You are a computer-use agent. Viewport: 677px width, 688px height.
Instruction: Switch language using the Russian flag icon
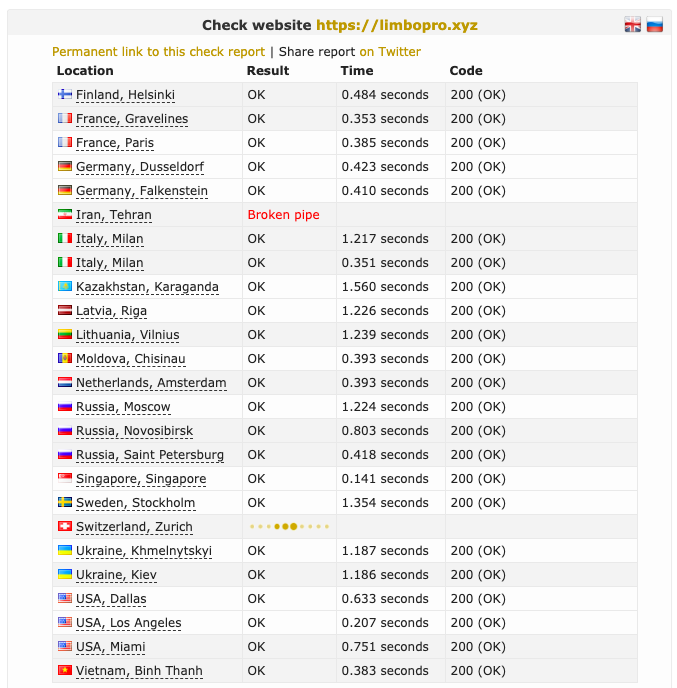[654, 25]
